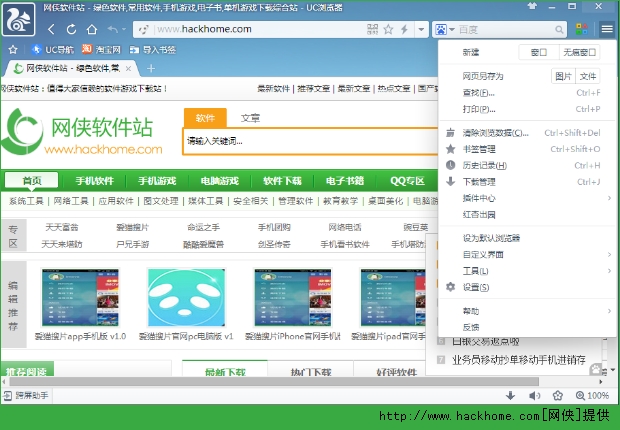Click the QR code icon in address bar

372,29
